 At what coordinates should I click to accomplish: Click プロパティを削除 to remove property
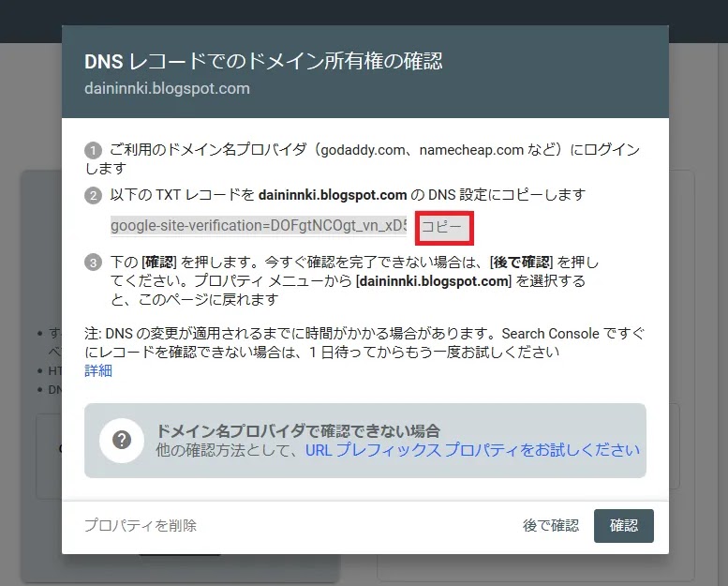pos(141,526)
